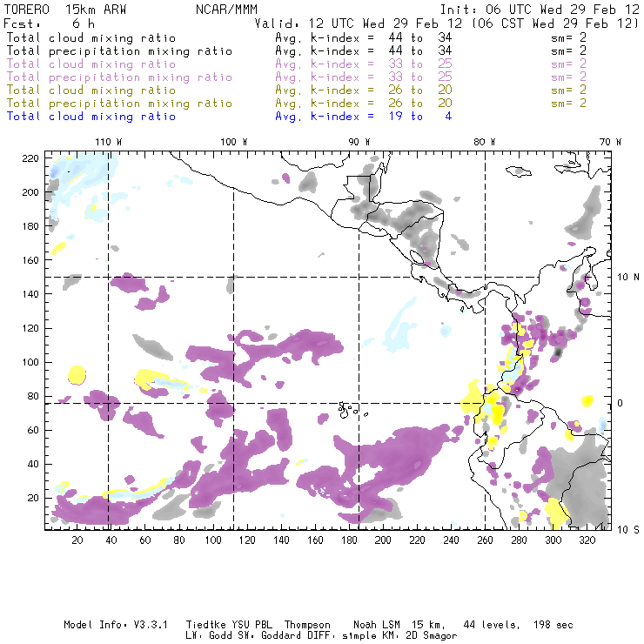Click 'sm= 2' in the purple precipitation row
644x644 pixels.
point(569,77)
